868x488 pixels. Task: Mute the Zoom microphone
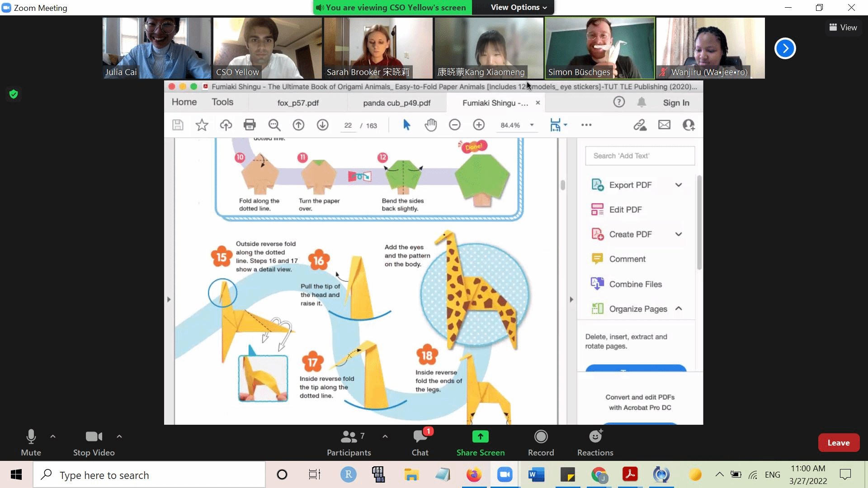(31, 443)
